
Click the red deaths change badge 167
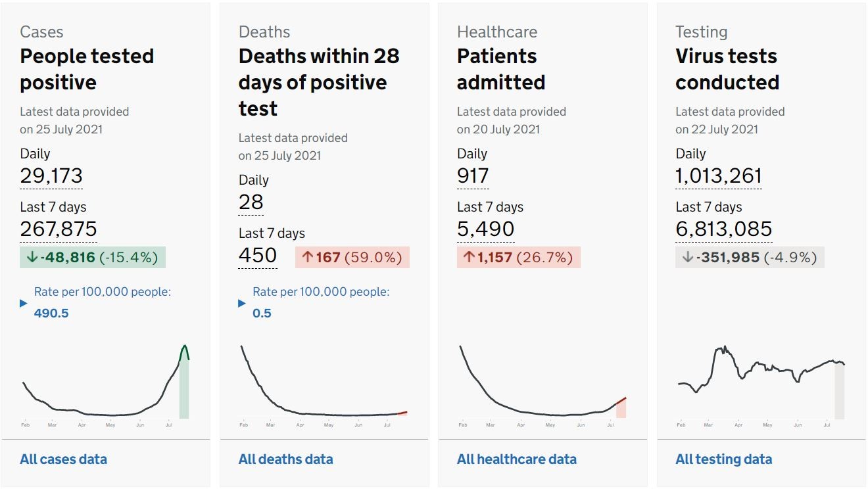352,257
